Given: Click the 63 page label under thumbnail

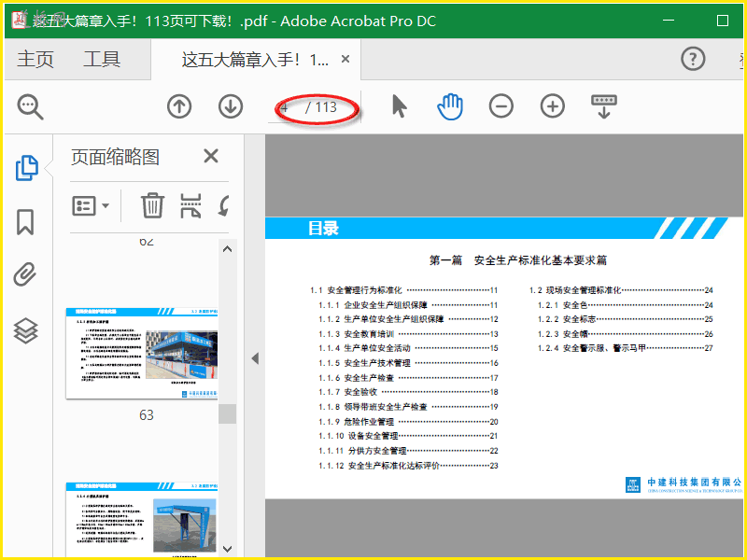Looking at the screenshot, I should 147,415.
